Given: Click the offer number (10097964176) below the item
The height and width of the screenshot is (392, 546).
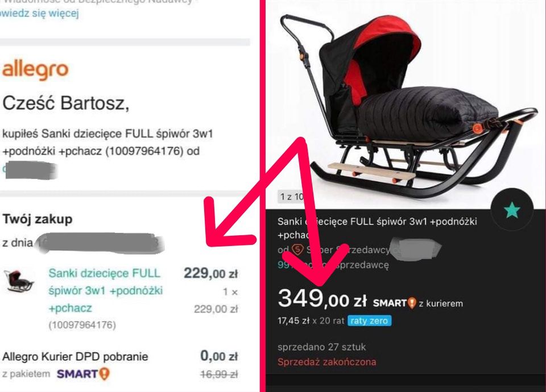Looking at the screenshot, I should 82,325.
